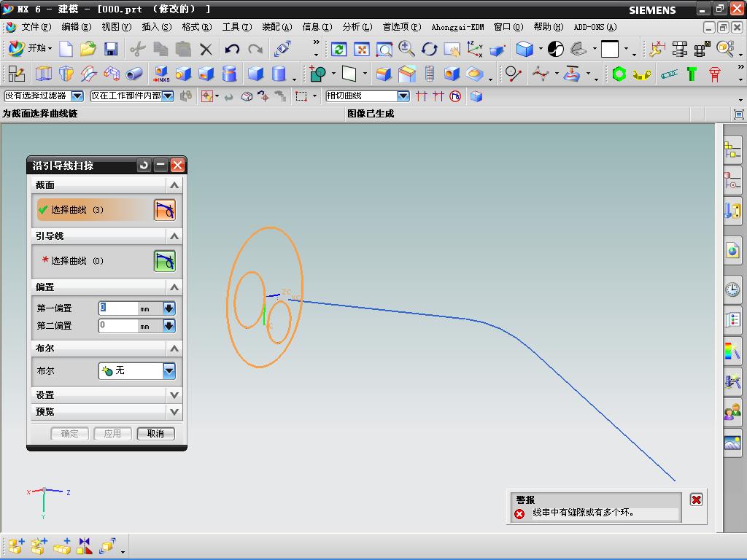Click the Pan hand icon
The height and width of the screenshot is (560, 747).
point(452,49)
